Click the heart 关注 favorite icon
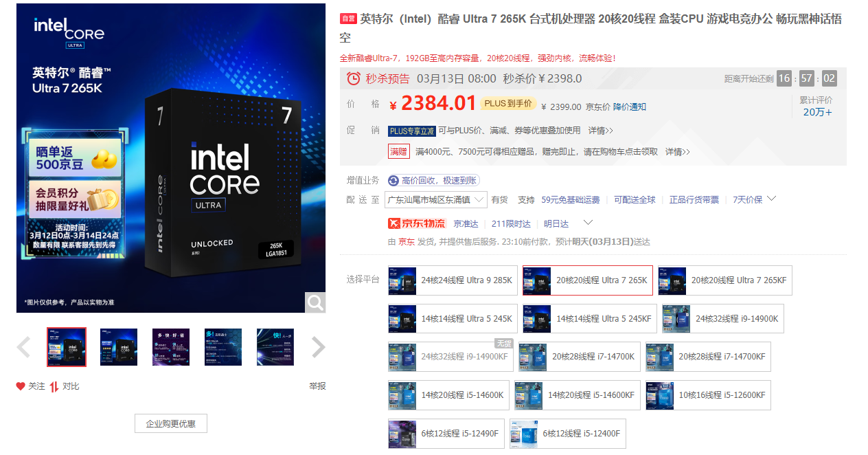Viewport: 868px width, 455px height. pos(21,386)
